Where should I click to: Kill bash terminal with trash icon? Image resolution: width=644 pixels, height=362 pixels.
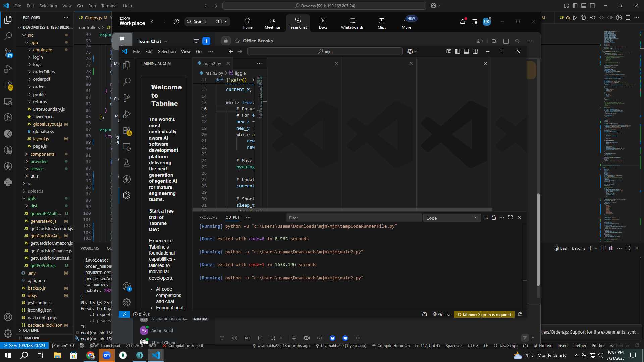point(611,248)
